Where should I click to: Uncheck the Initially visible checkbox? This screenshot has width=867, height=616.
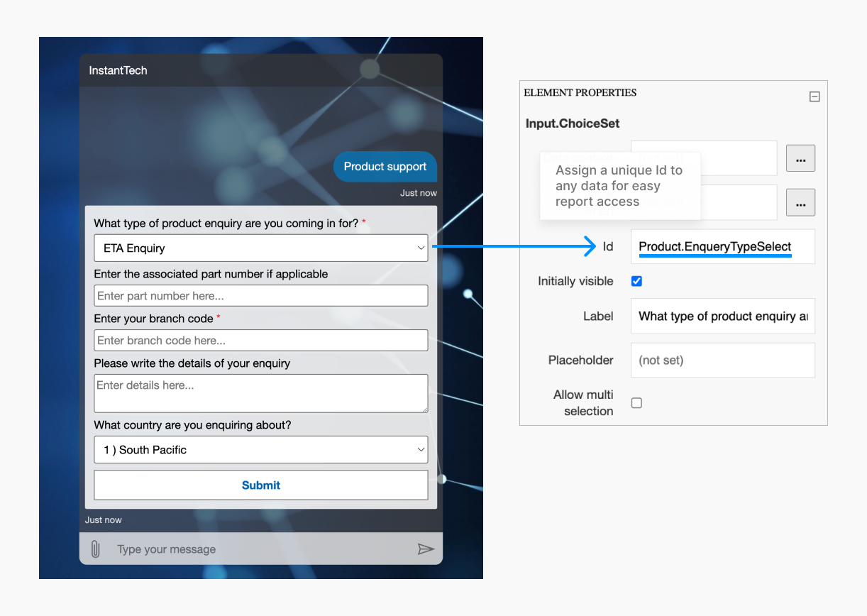[x=636, y=281]
